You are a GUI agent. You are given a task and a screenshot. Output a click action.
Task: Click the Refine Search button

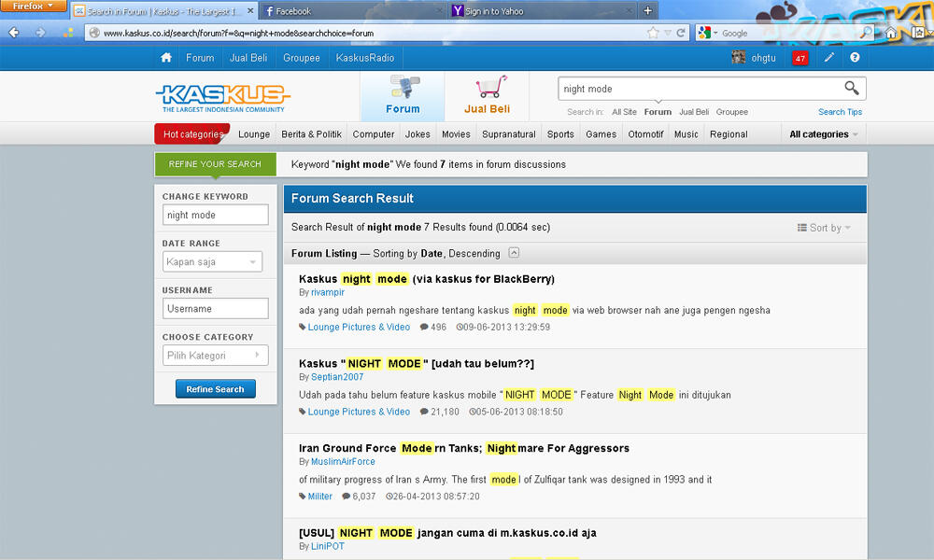(x=215, y=389)
